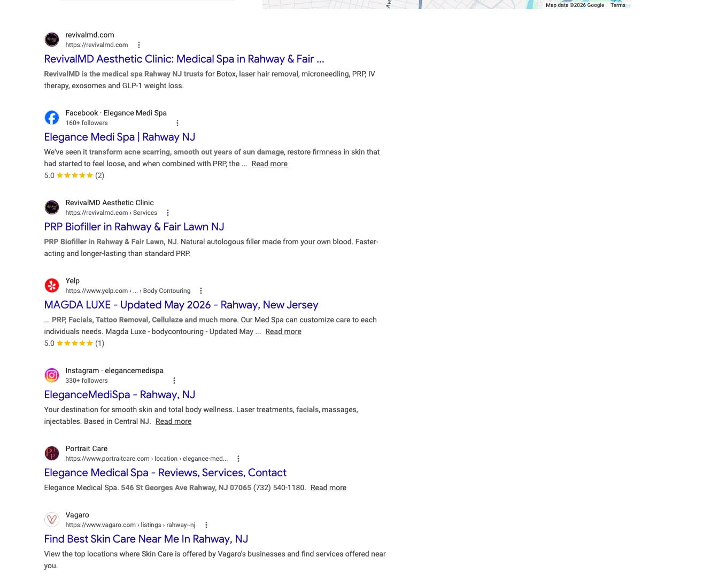719x588 pixels.
Task: Click Facebook · Elegance Medi Spa source label
Action: pyautogui.click(x=116, y=113)
